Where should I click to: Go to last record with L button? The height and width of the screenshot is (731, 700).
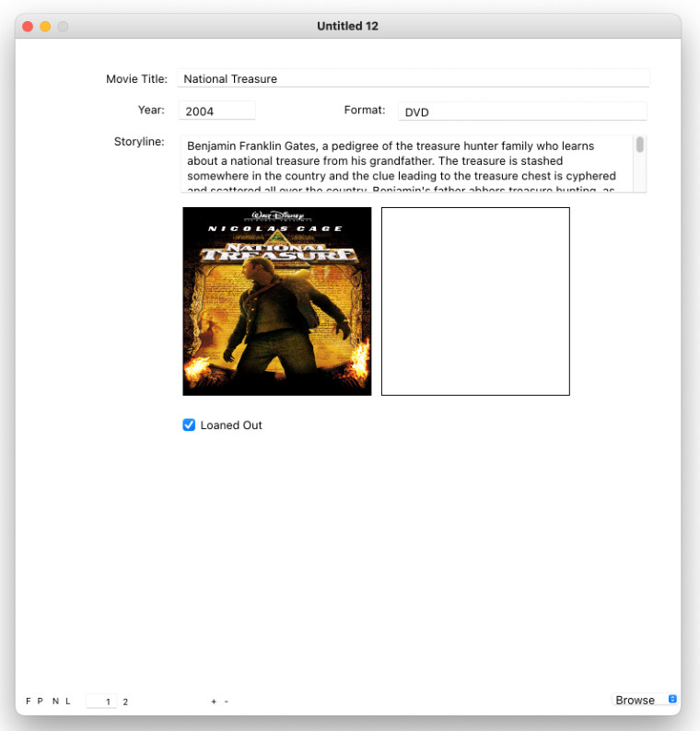click(67, 702)
